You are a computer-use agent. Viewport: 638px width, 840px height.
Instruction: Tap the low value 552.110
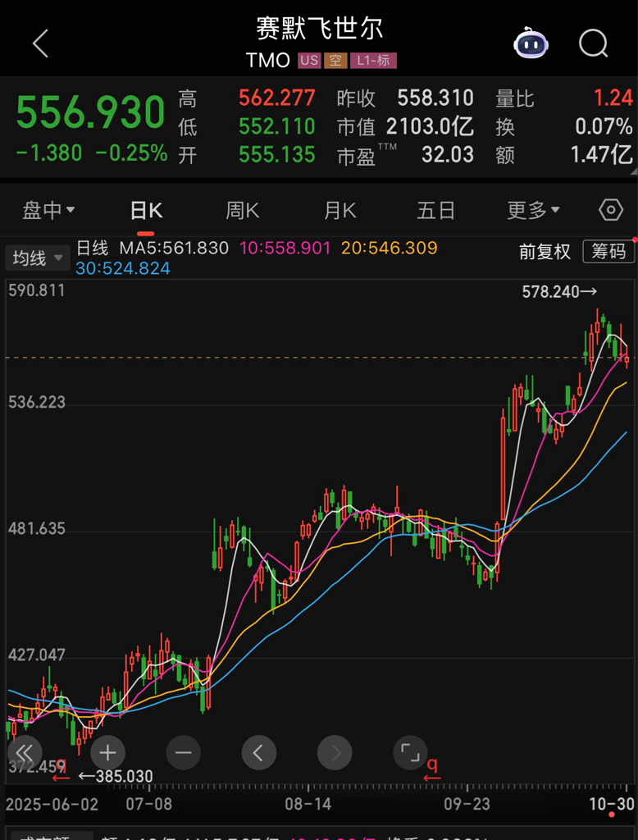tap(277, 126)
